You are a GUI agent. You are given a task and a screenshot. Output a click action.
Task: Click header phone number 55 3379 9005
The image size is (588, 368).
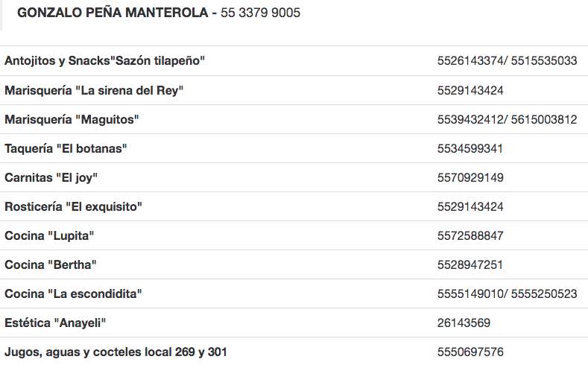pyautogui.click(x=260, y=13)
